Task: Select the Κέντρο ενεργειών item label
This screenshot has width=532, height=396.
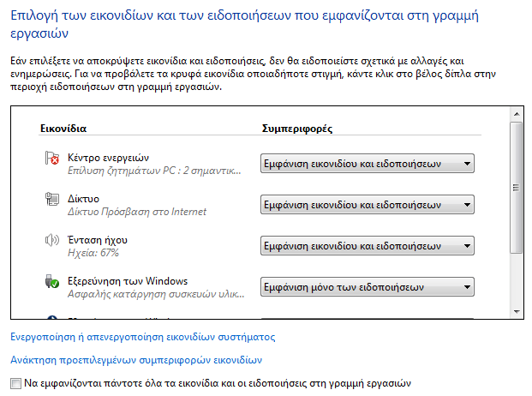Action: 109,158
